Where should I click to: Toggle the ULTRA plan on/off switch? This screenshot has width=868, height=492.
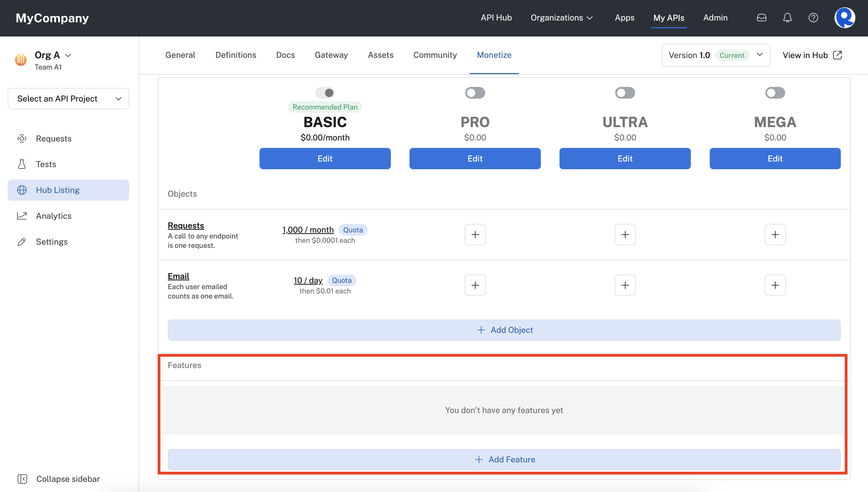(625, 92)
